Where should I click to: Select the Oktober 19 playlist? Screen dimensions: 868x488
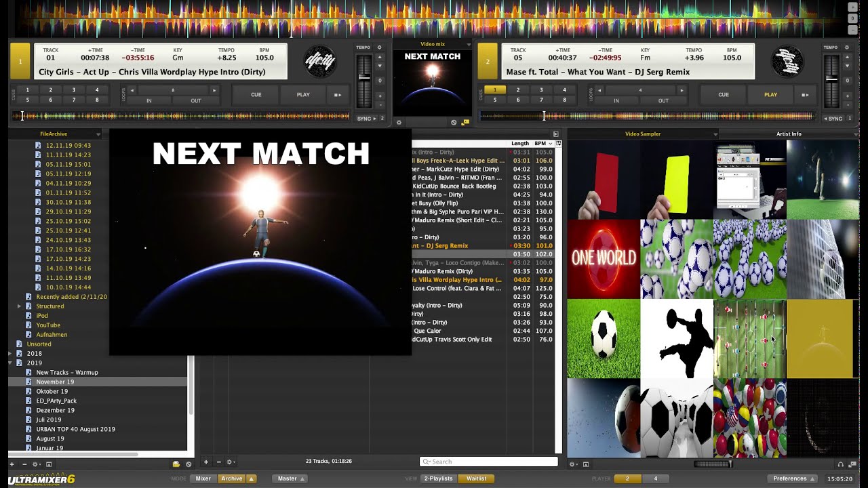click(52, 392)
